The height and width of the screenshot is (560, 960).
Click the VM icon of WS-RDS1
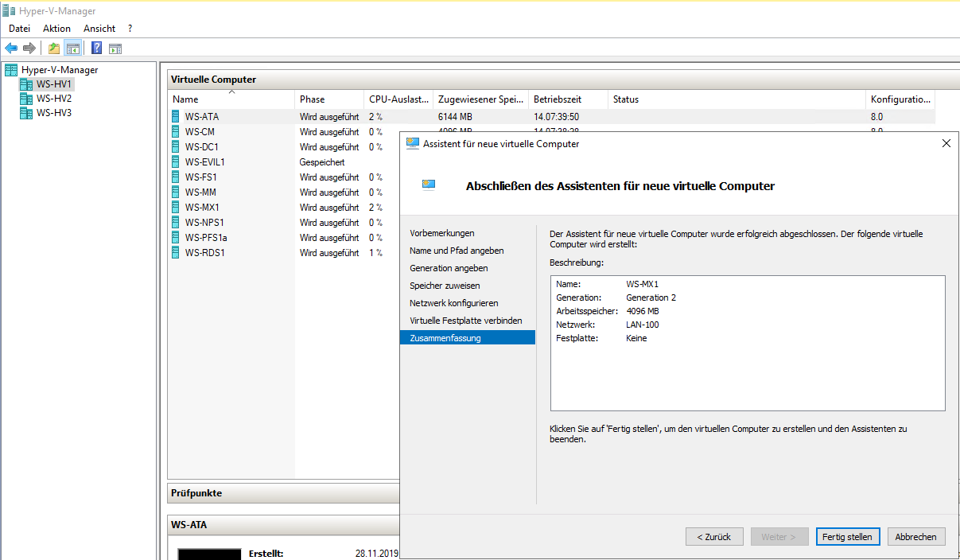coord(177,252)
